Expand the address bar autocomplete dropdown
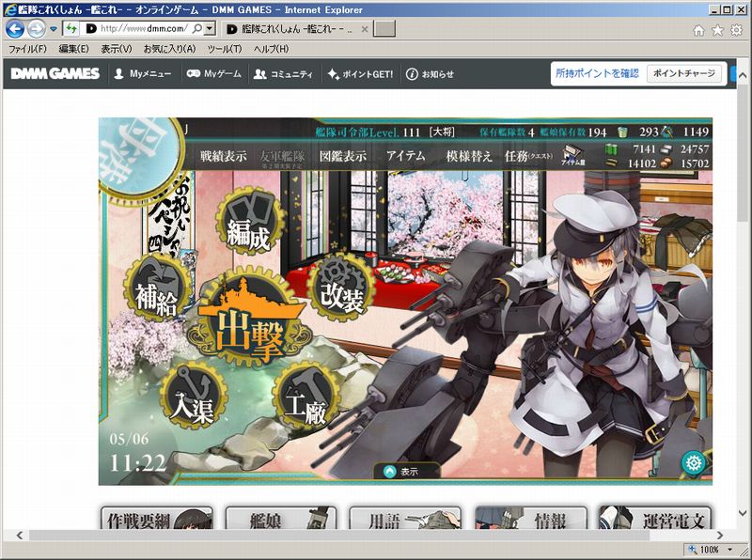Screen dimensions: 752x560 coord(209,29)
